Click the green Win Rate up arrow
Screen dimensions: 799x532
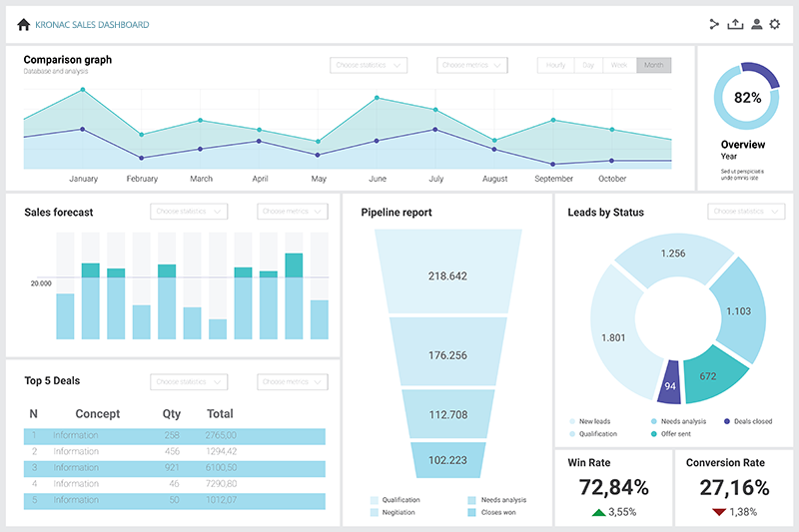click(598, 512)
